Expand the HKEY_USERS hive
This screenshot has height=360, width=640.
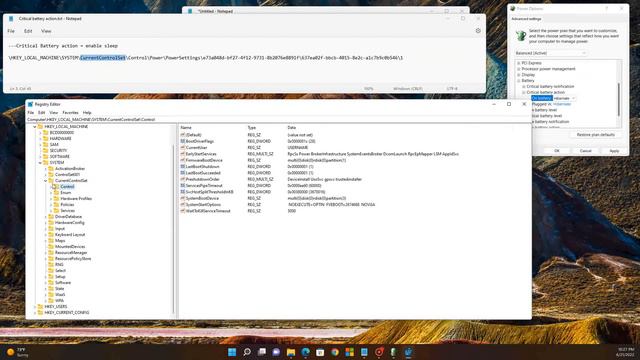point(35,307)
